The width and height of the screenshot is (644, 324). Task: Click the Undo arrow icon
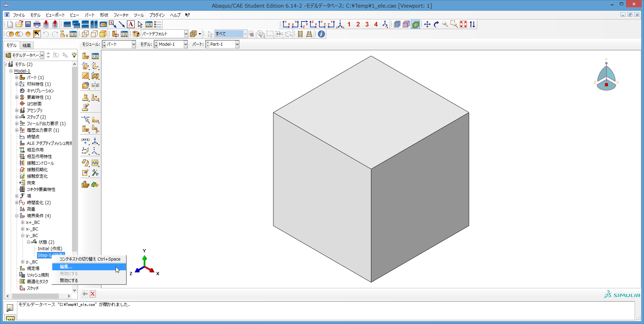pyautogui.click(x=46, y=34)
